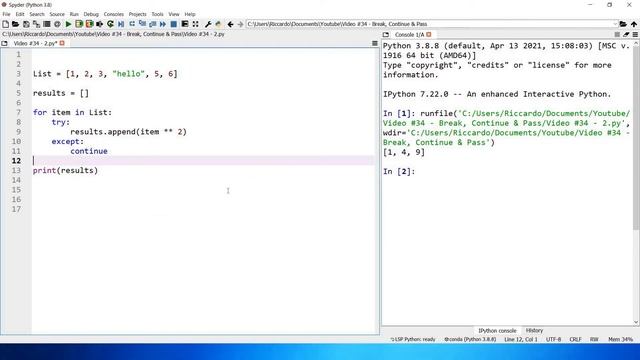This screenshot has width=640, height=360.
Task: Run current cell and advance to next
Action: coord(89,24)
